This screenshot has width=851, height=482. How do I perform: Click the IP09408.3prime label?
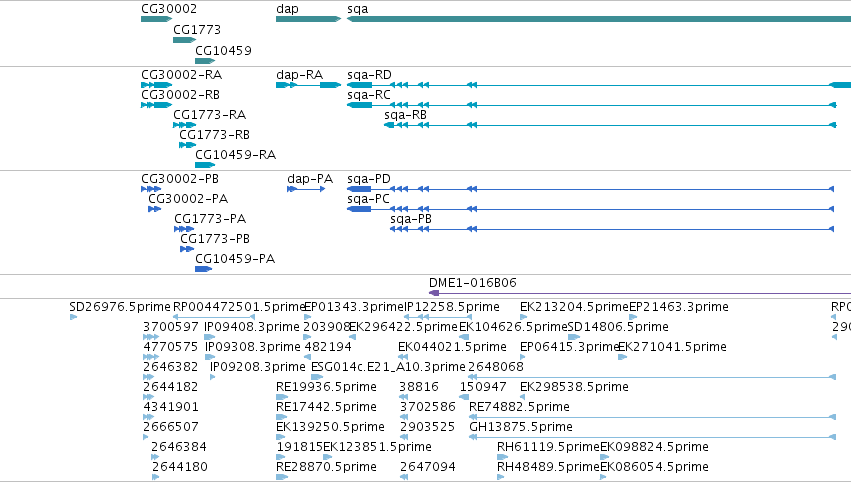click(252, 327)
